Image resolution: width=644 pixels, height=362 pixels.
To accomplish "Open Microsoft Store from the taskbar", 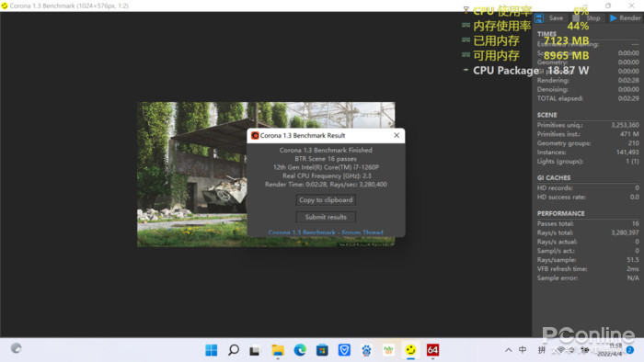I will 322,350.
